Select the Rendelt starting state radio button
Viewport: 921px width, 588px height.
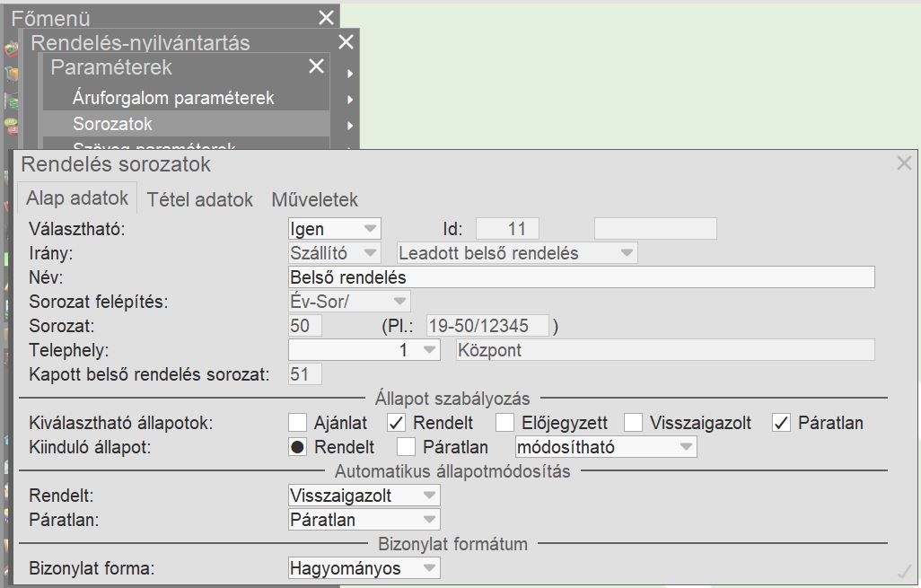[x=298, y=447]
